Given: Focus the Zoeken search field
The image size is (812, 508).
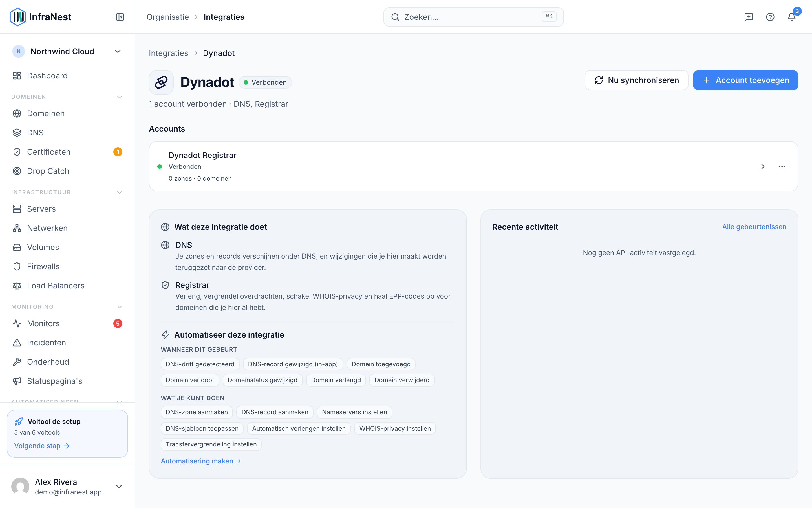Looking at the screenshot, I should click(473, 17).
